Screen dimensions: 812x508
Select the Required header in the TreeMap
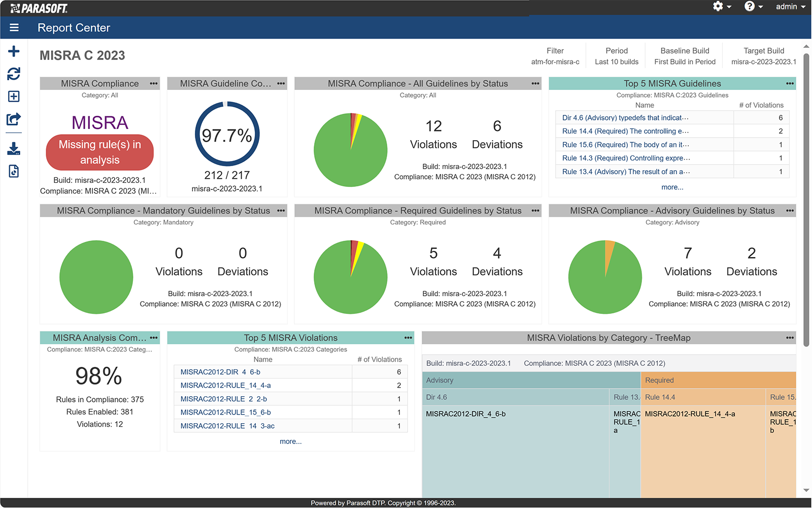pyautogui.click(x=718, y=380)
